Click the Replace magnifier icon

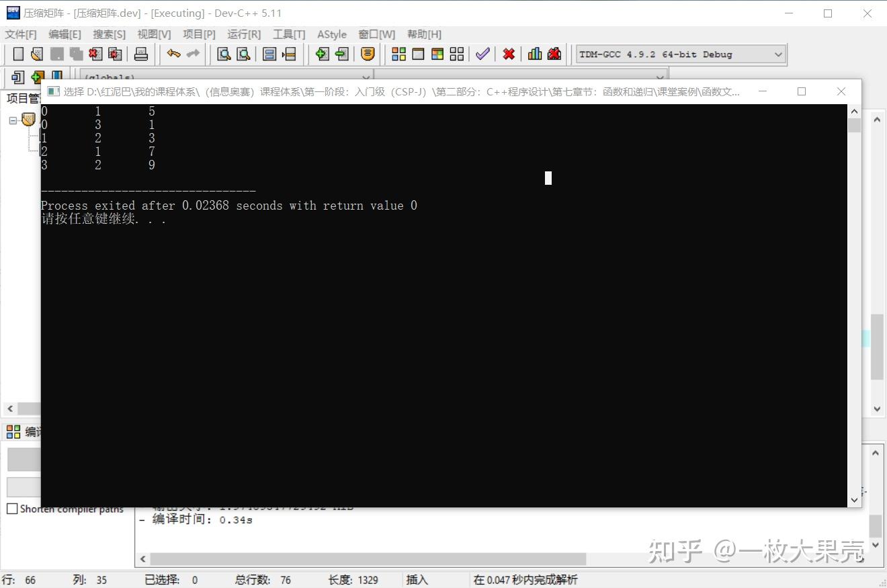(243, 54)
